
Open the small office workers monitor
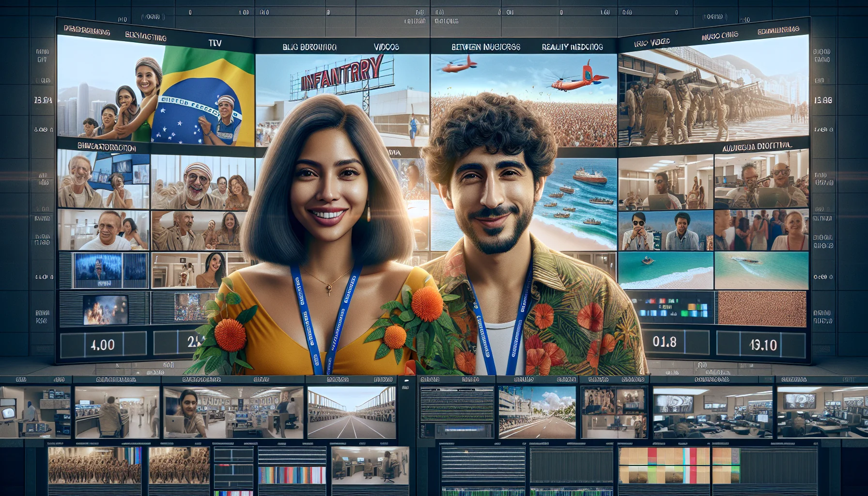click(371, 465)
